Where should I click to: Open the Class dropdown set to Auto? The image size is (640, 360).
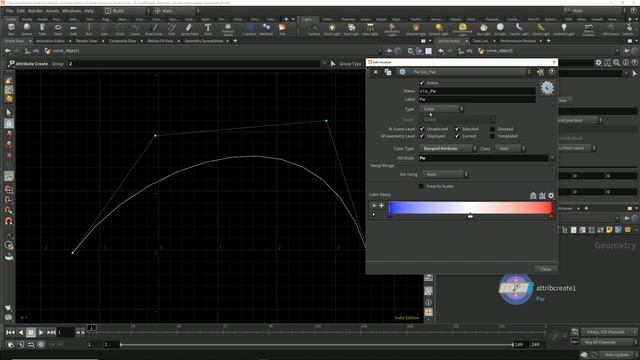[510, 149]
